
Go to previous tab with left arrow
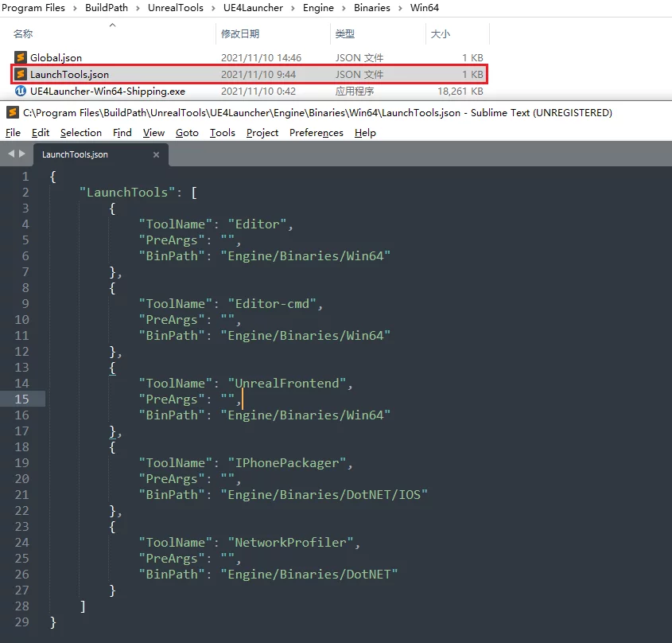point(11,154)
